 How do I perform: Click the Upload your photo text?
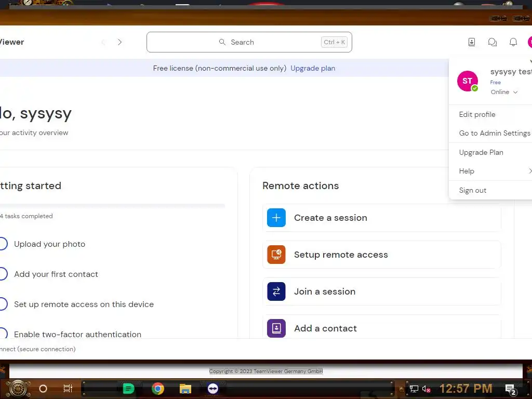pyautogui.click(x=49, y=244)
